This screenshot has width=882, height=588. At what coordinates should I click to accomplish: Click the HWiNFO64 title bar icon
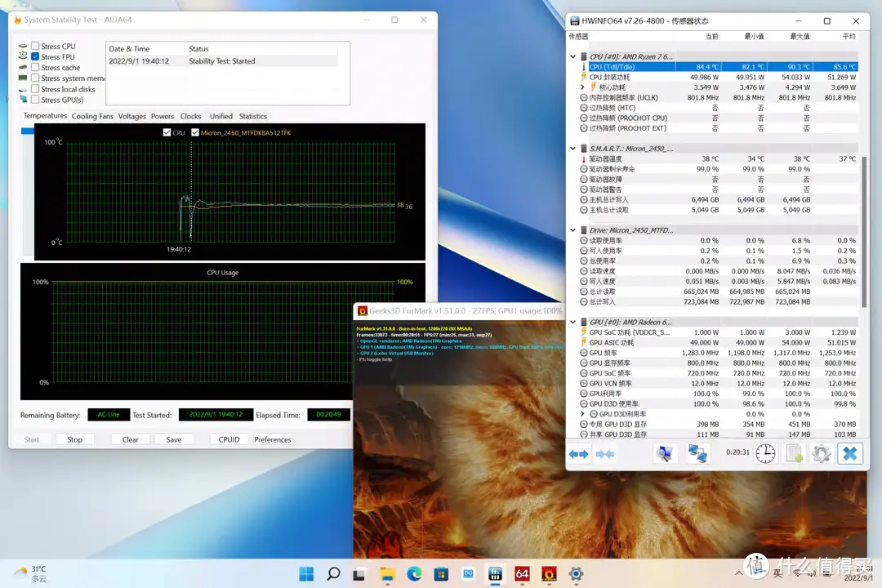tap(574, 20)
